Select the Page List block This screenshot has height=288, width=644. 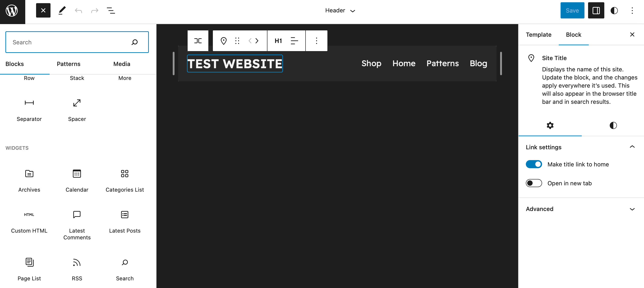pyautogui.click(x=29, y=269)
